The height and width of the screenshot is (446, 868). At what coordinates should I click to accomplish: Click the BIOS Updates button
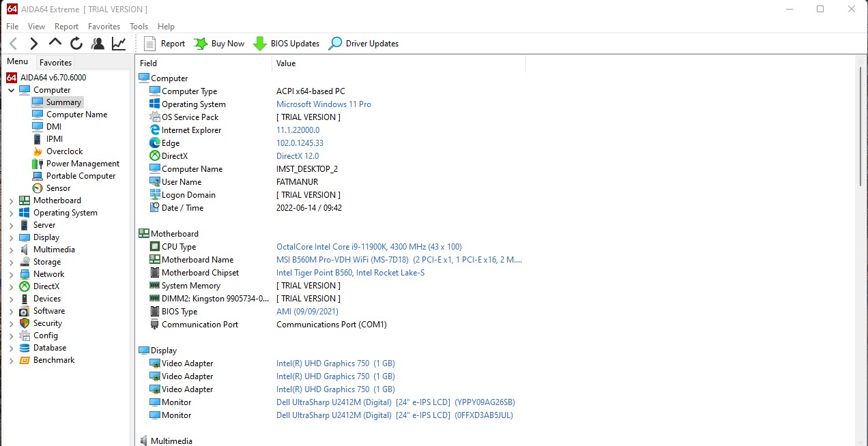pyautogui.click(x=286, y=44)
